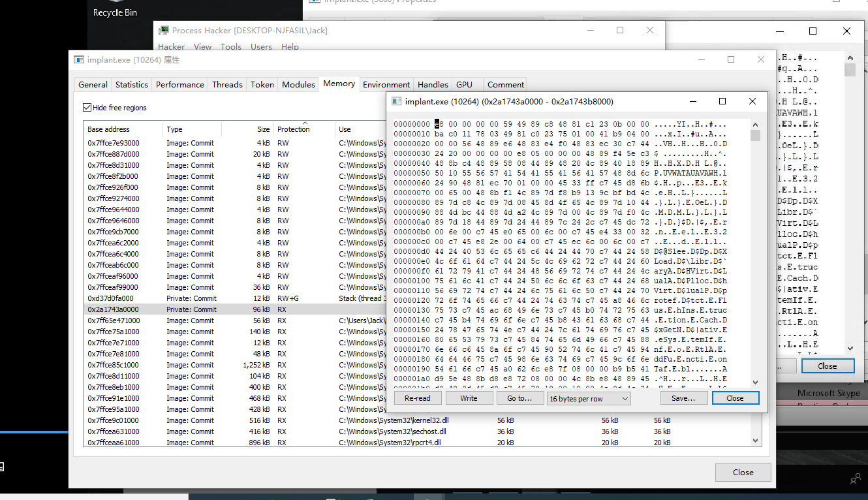The height and width of the screenshot is (500, 868).
Task: Switch to the Handles tab
Action: [x=433, y=85]
